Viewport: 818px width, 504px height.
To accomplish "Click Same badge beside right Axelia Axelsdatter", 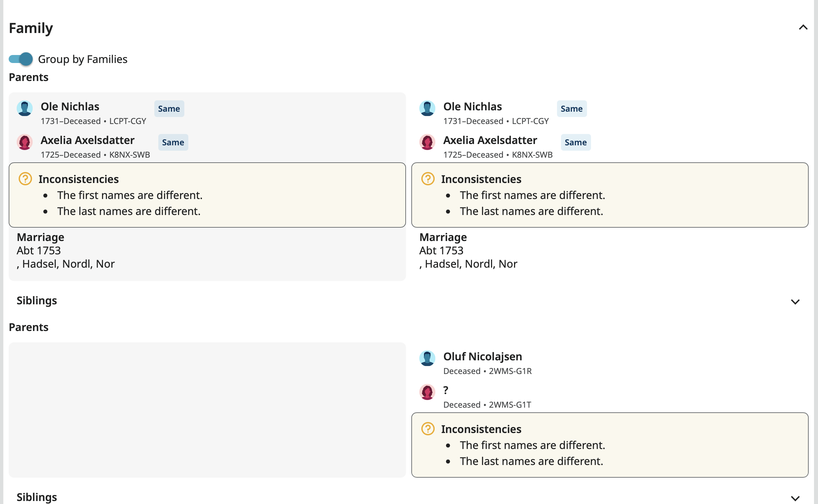I will click(x=575, y=142).
